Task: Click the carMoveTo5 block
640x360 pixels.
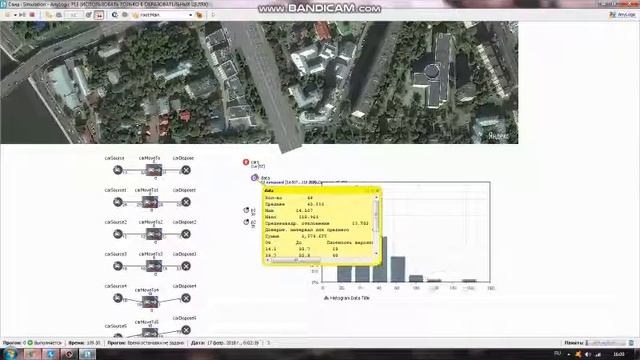Action: point(150,333)
